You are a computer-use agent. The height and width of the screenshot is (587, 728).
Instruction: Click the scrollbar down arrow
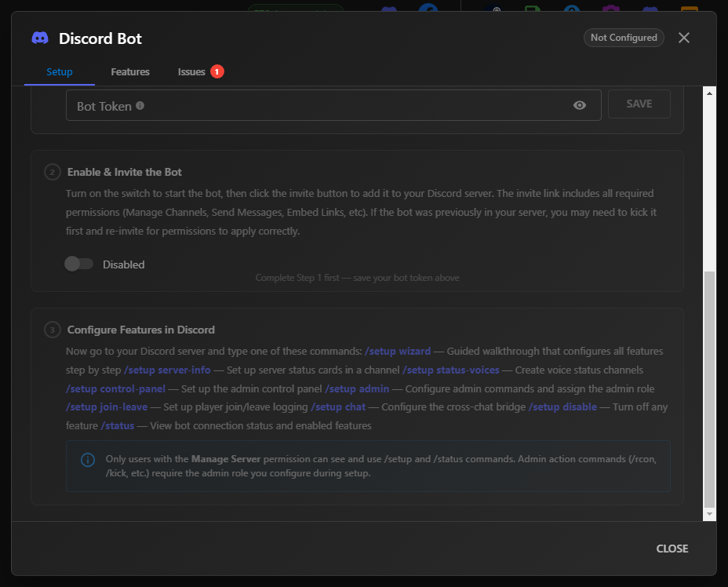point(709,514)
